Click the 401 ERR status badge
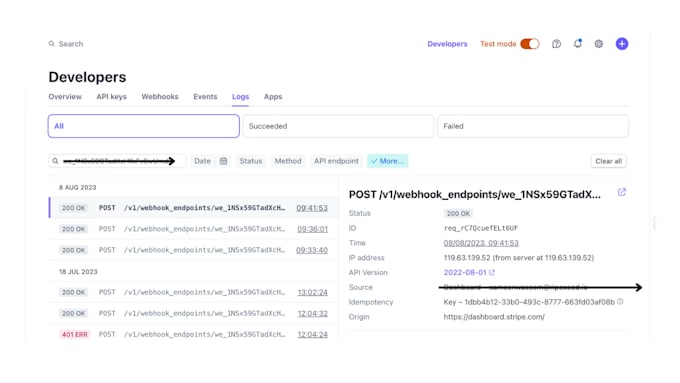The height and width of the screenshot is (383, 680). [x=75, y=334]
